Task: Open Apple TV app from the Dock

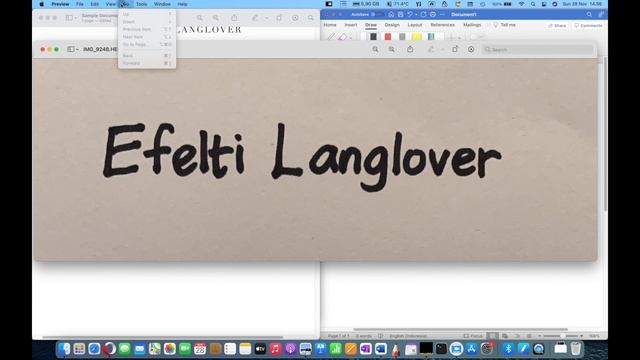Action: pyautogui.click(x=260, y=349)
